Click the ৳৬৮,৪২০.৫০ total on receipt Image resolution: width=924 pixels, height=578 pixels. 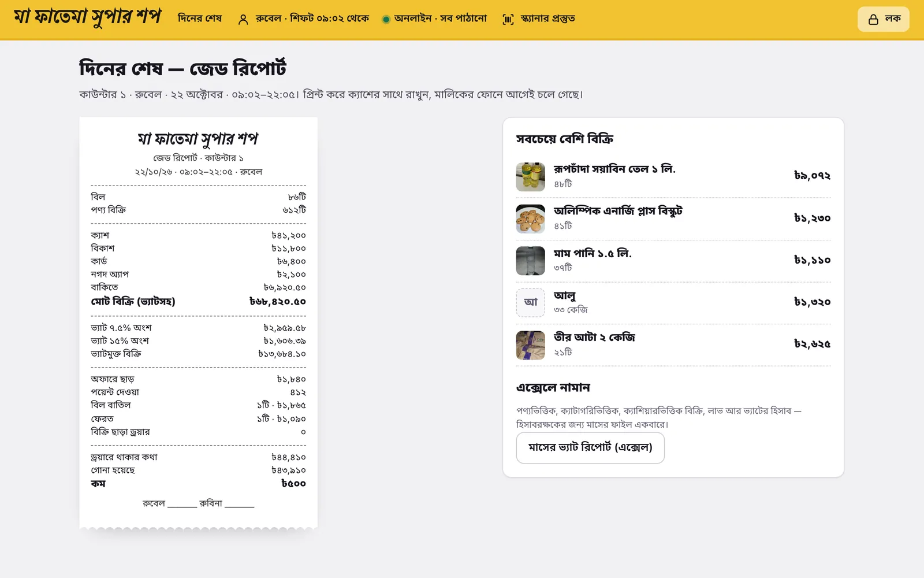coord(278,301)
